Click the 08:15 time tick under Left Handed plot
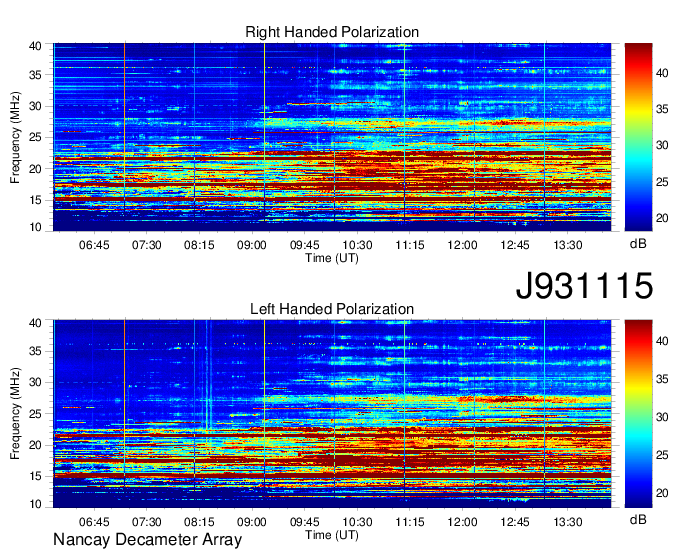The height and width of the screenshot is (552, 680). click(x=199, y=522)
